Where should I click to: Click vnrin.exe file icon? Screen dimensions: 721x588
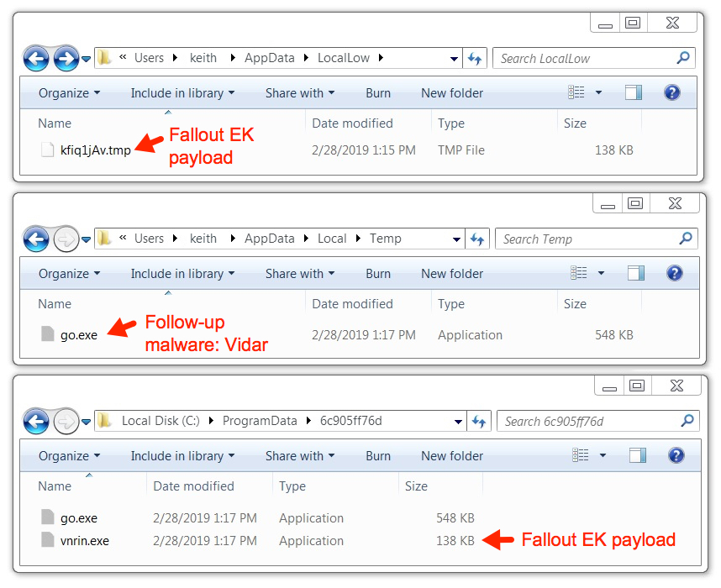47,540
